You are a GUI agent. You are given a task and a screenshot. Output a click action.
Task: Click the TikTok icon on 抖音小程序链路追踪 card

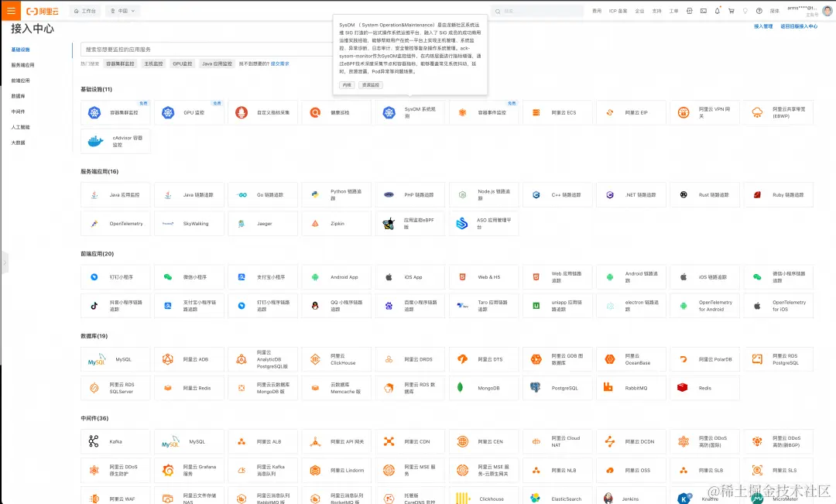pyautogui.click(x=94, y=306)
